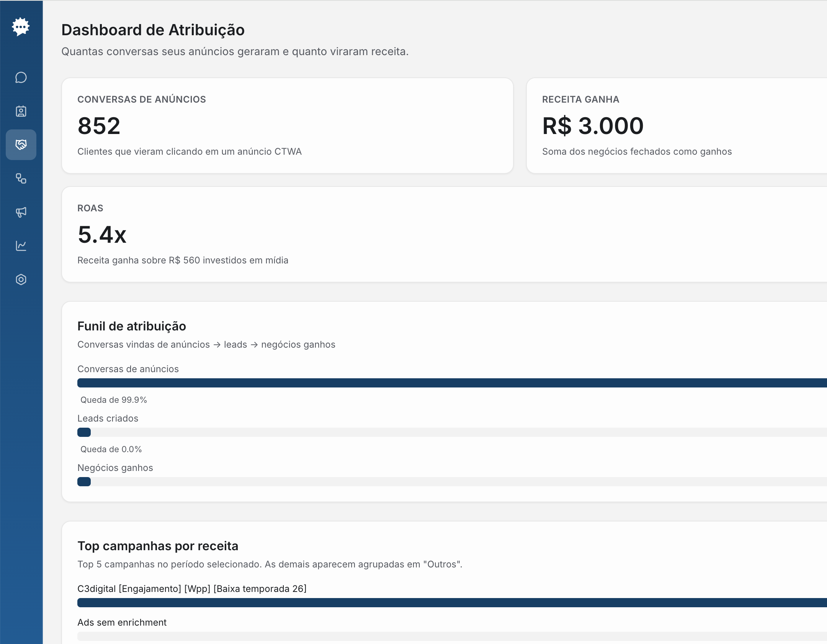
Task: Click the Ads sem enrichment revenue bar
Action: 452,636
